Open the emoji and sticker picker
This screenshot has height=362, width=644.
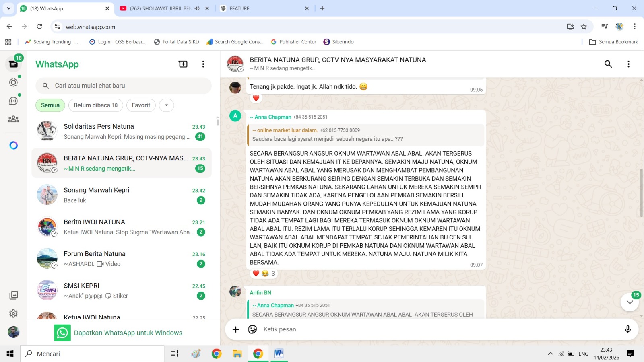coord(252,329)
